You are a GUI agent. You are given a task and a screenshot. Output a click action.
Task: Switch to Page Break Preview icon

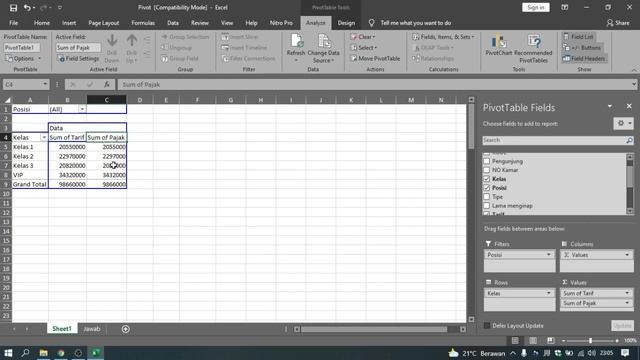(551, 340)
